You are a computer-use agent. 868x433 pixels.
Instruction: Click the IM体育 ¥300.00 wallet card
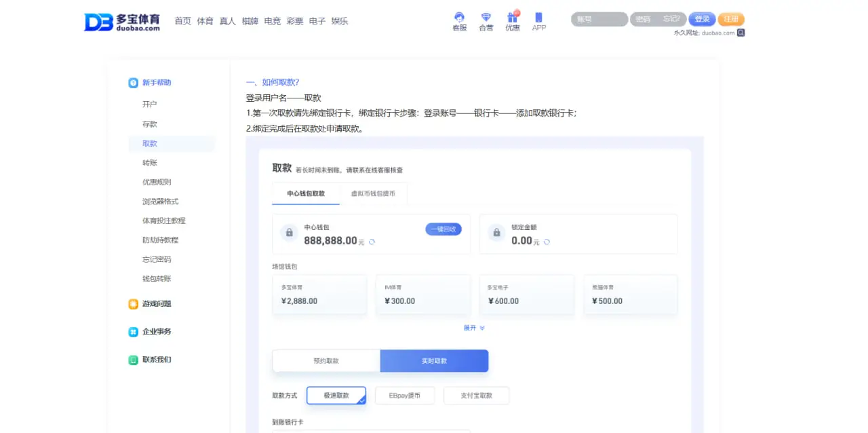pos(423,295)
